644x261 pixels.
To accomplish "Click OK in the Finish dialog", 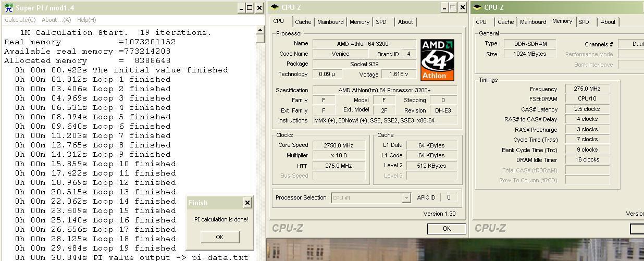I will point(219,237).
